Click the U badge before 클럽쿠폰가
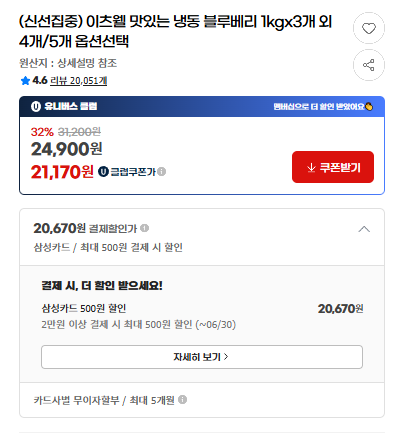Viewport: 394px width, 435px height. [x=103, y=172]
